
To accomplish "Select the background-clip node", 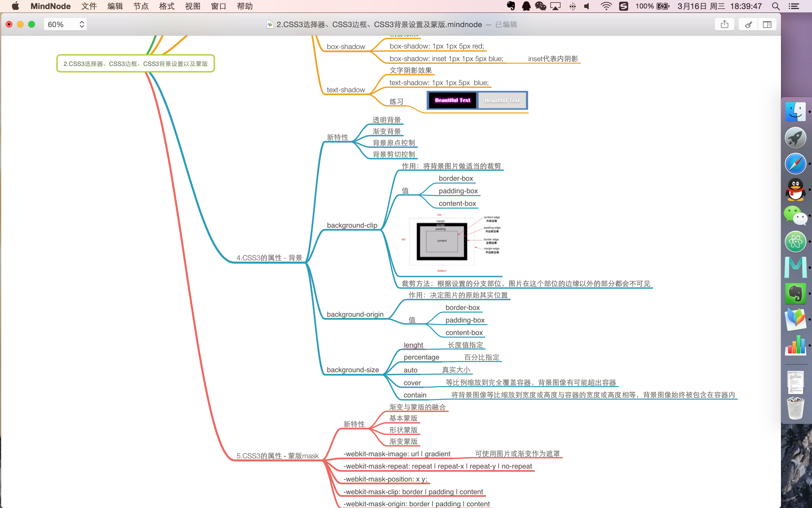I will [352, 225].
